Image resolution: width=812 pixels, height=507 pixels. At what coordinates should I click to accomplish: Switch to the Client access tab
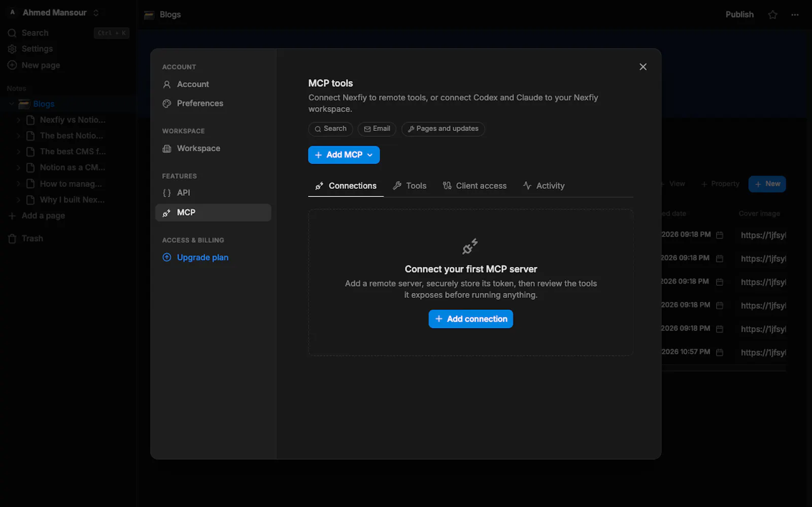[x=475, y=186]
